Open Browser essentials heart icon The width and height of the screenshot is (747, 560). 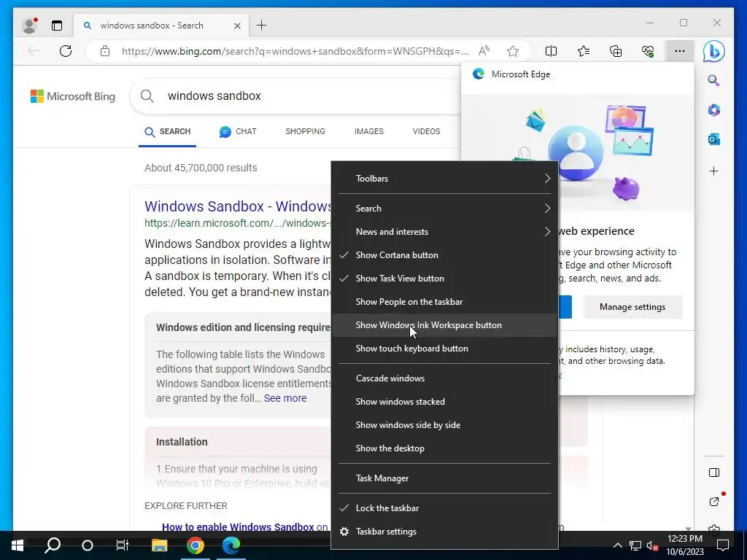coord(648,51)
